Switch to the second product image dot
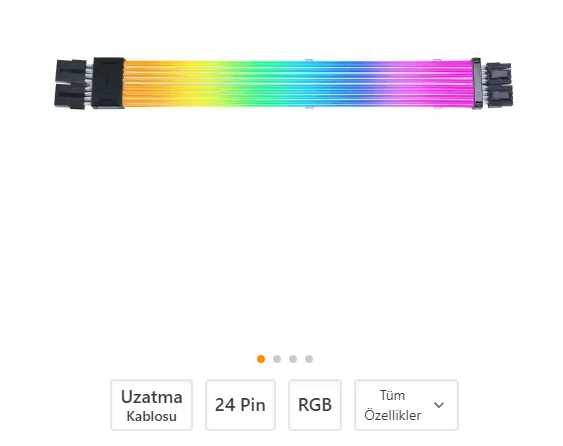Screen dimensions: 563x446 point(277,359)
